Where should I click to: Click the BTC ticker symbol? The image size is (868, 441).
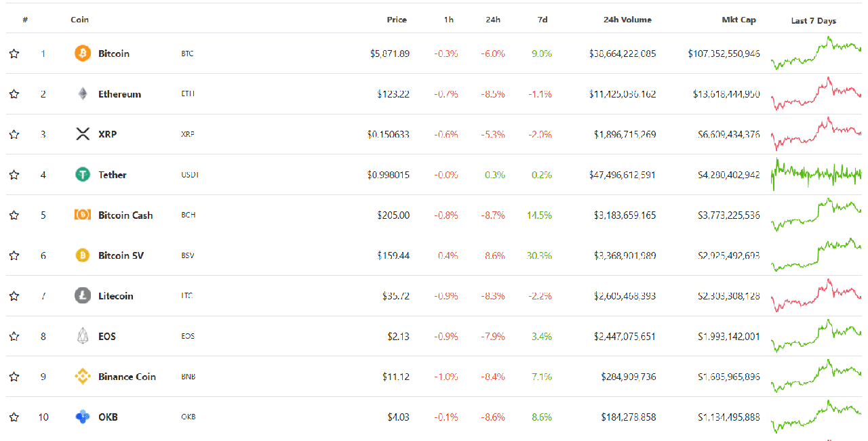click(x=187, y=54)
